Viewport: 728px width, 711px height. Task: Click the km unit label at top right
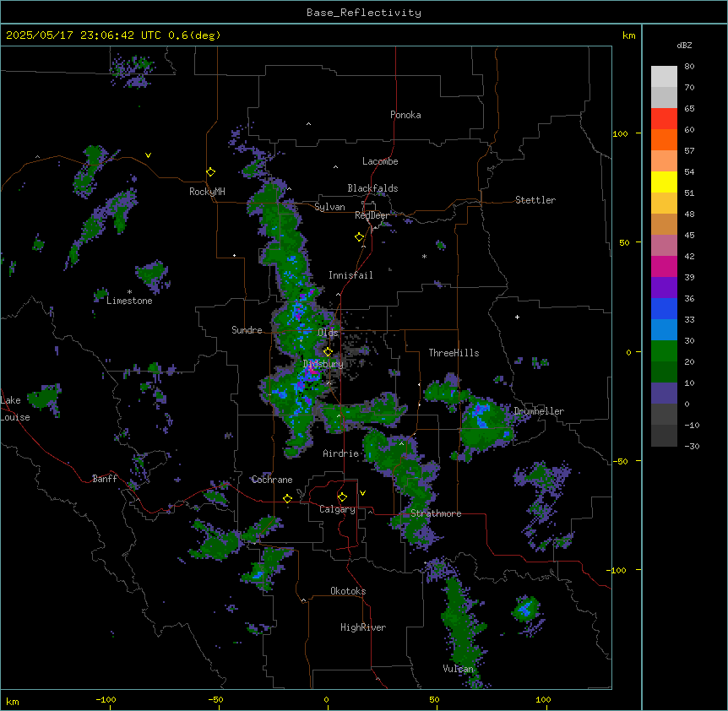pos(629,35)
